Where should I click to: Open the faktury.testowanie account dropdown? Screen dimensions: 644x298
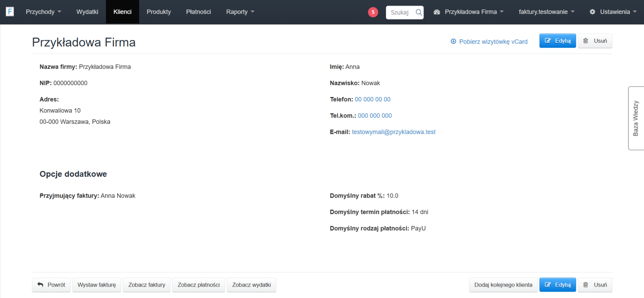[546, 12]
